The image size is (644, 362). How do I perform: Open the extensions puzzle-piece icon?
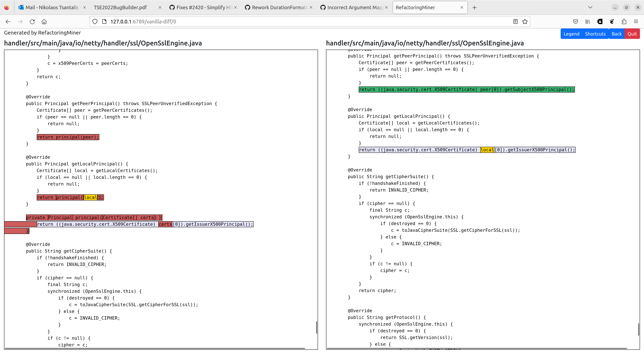(624, 21)
